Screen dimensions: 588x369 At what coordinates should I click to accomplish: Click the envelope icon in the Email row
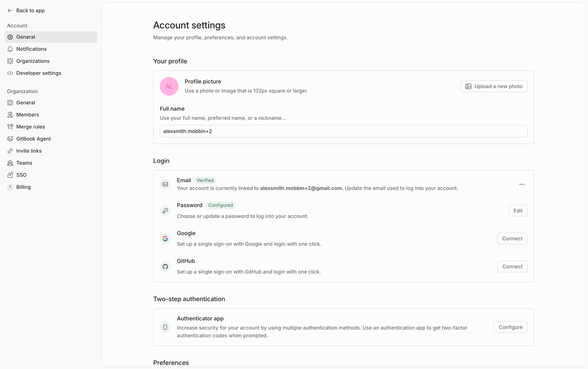point(165,184)
